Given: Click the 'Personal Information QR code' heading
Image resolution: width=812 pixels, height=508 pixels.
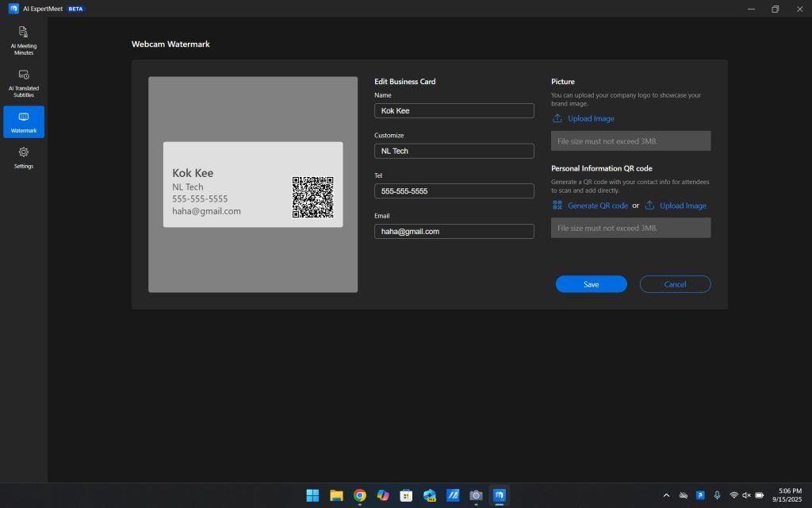Looking at the screenshot, I should [x=602, y=168].
